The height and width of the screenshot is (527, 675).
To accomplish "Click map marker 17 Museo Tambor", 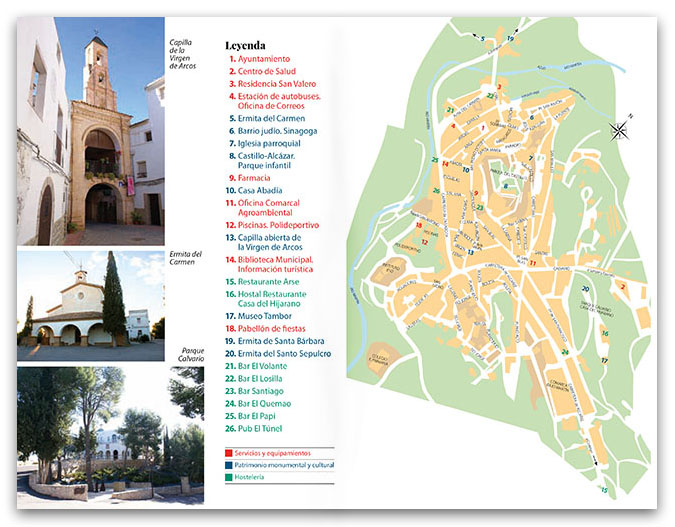I will [x=602, y=359].
